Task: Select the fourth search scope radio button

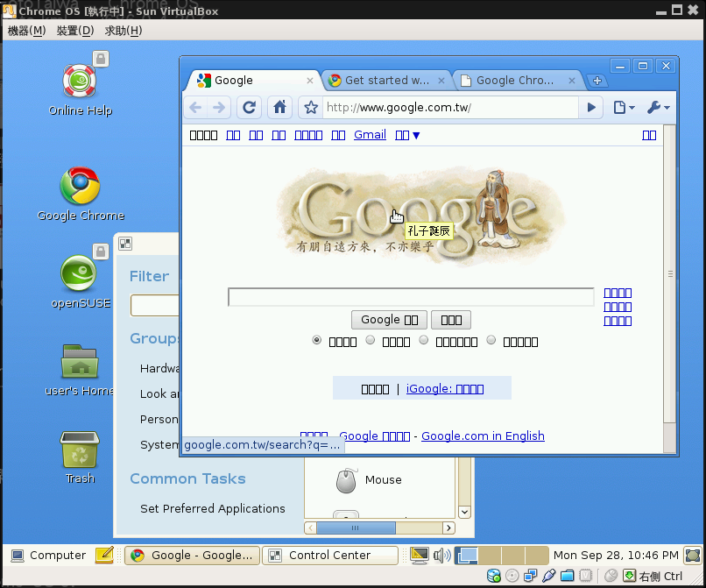Action: tap(491, 340)
